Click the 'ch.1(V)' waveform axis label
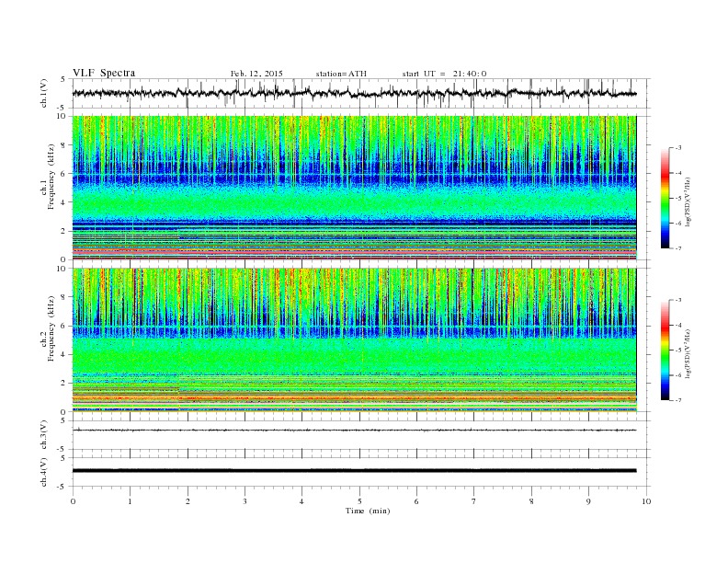Viewport: 728px width, 563px height. [x=44, y=93]
